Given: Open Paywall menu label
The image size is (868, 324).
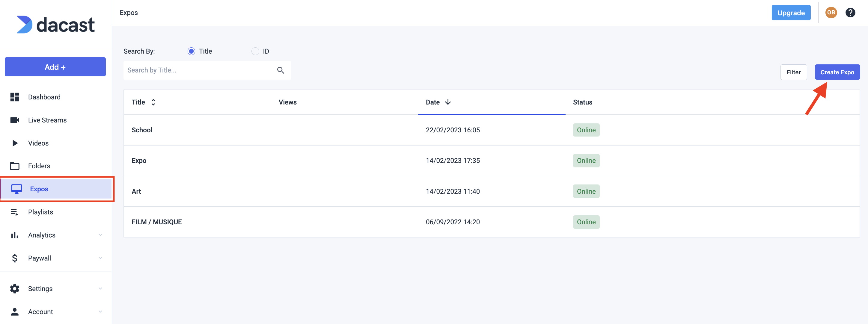Looking at the screenshot, I should pyautogui.click(x=40, y=258).
